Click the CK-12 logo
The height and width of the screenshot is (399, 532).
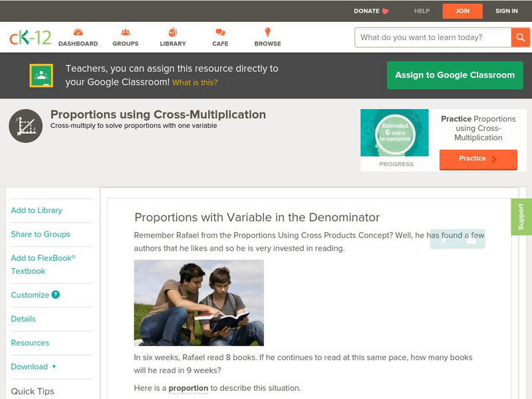pyautogui.click(x=30, y=38)
